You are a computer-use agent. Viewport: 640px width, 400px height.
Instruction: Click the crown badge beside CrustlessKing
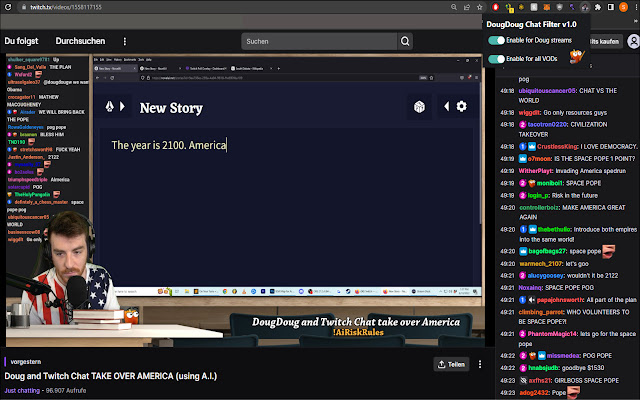coord(532,147)
